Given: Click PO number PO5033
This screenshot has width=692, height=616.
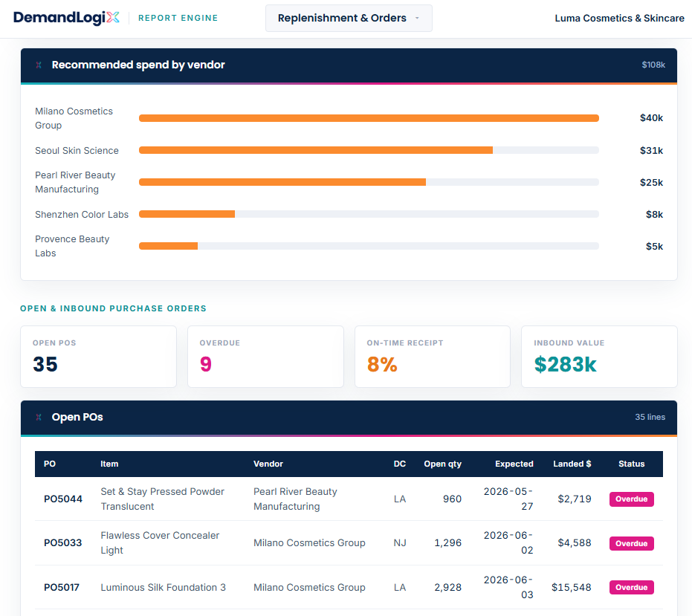Looking at the screenshot, I should click(62, 542).
